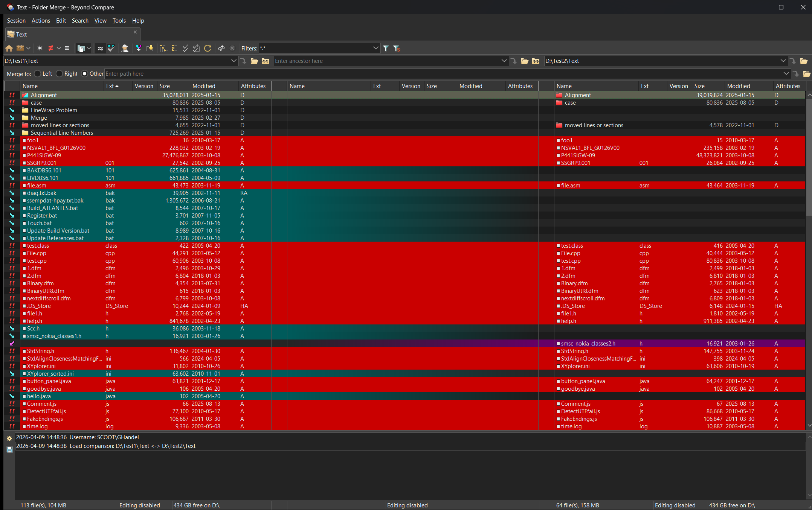Swap sides with the swap icon

point(221,48)
